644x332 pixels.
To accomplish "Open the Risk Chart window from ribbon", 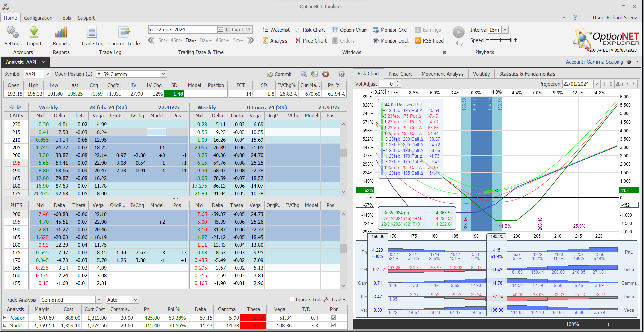I will (x=310, y=30).
